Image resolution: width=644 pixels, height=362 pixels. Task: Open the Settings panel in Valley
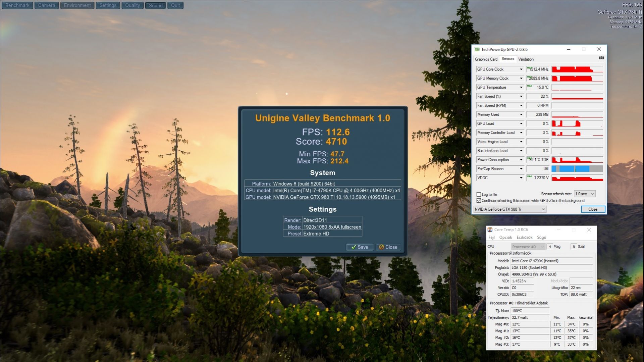click(x=108, y=5)
